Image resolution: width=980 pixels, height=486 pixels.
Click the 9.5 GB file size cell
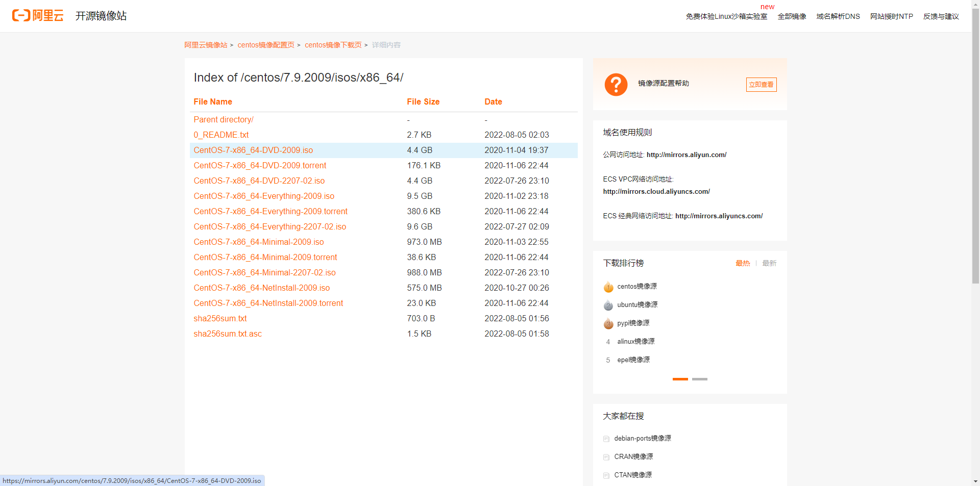[x=420, y=196]
